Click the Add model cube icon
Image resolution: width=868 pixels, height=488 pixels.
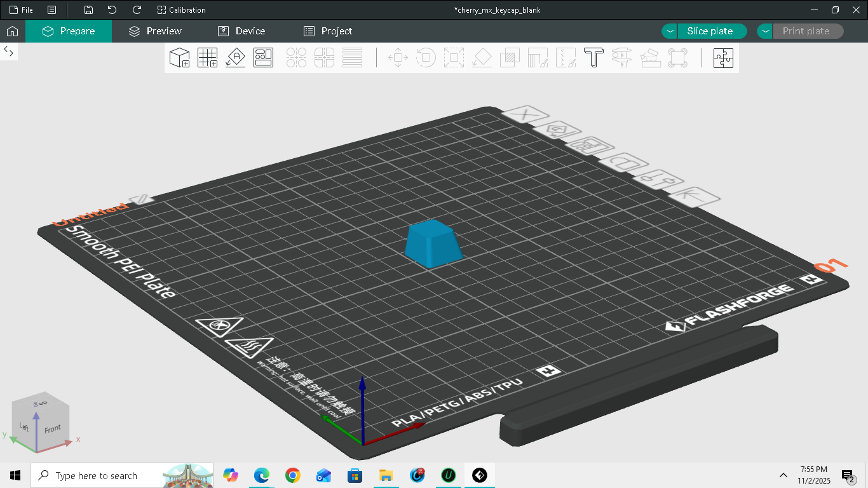point(180,58)
